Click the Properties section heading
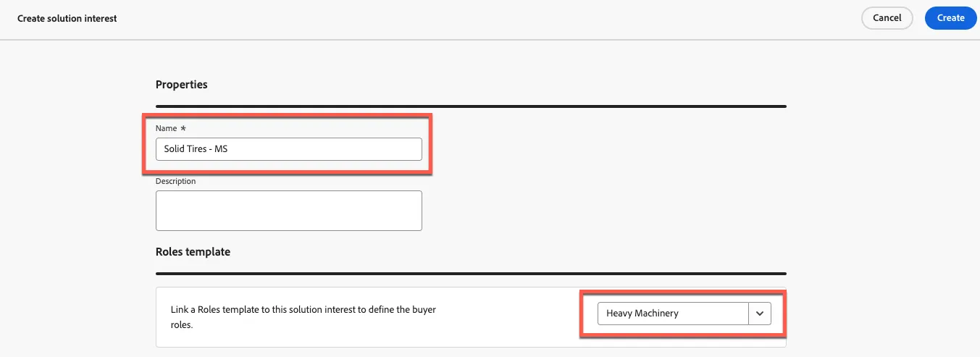This screenshot has height=357, width=980. [x=182, y=85]
